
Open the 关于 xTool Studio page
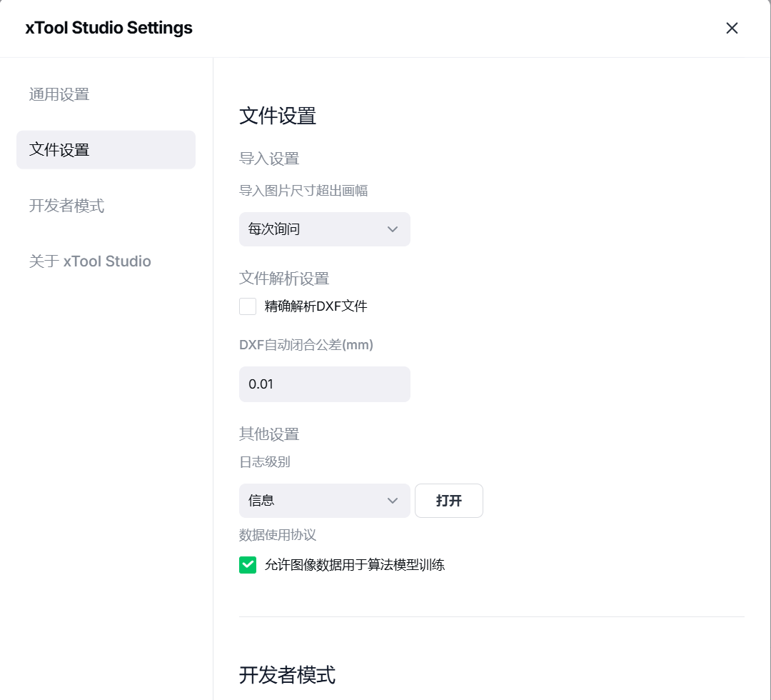(90, 261)
